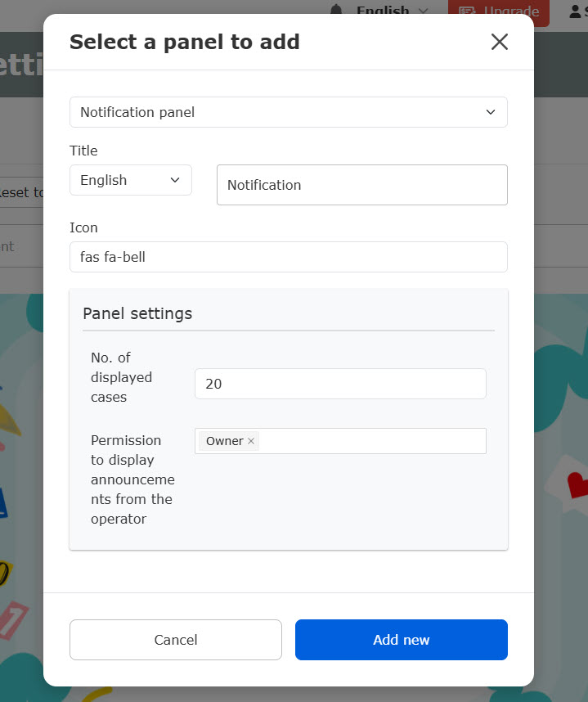588x702 pixels.
Task: Click the Notification panel dropdown chevron
Action: 491,112
